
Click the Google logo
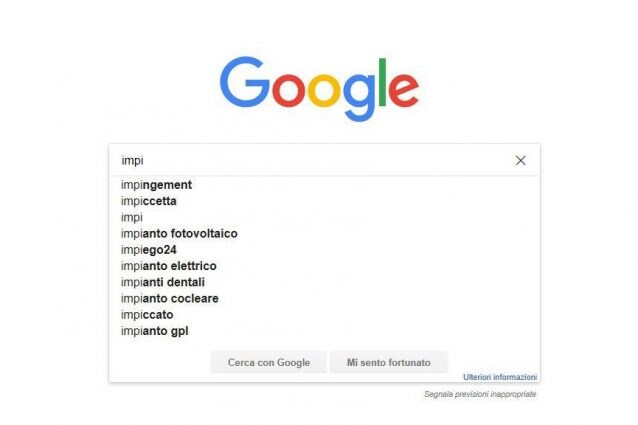click(319, 89)
